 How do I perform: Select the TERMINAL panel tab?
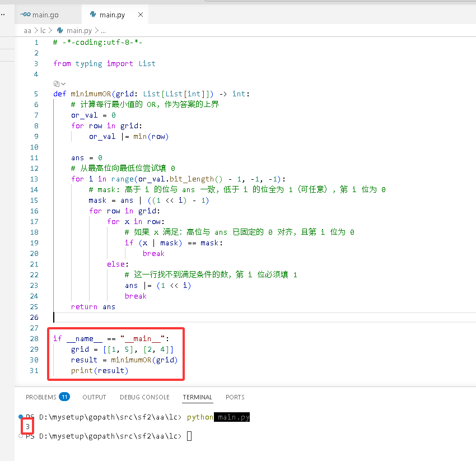197,397
